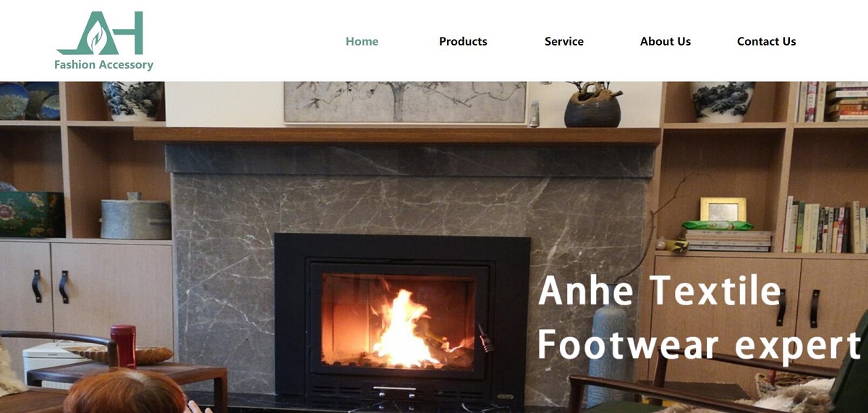Click the red thermos on the table

(x=123, y=346)
